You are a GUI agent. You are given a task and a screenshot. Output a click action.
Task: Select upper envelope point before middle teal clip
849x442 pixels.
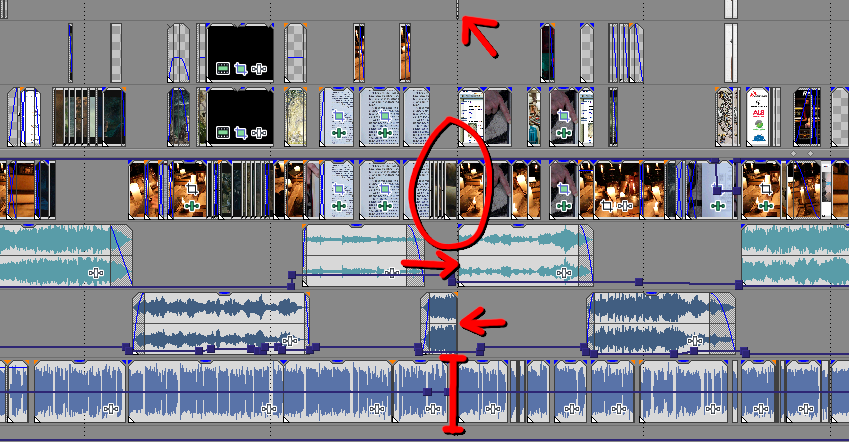pyautogui.click(x=292, y=275)
